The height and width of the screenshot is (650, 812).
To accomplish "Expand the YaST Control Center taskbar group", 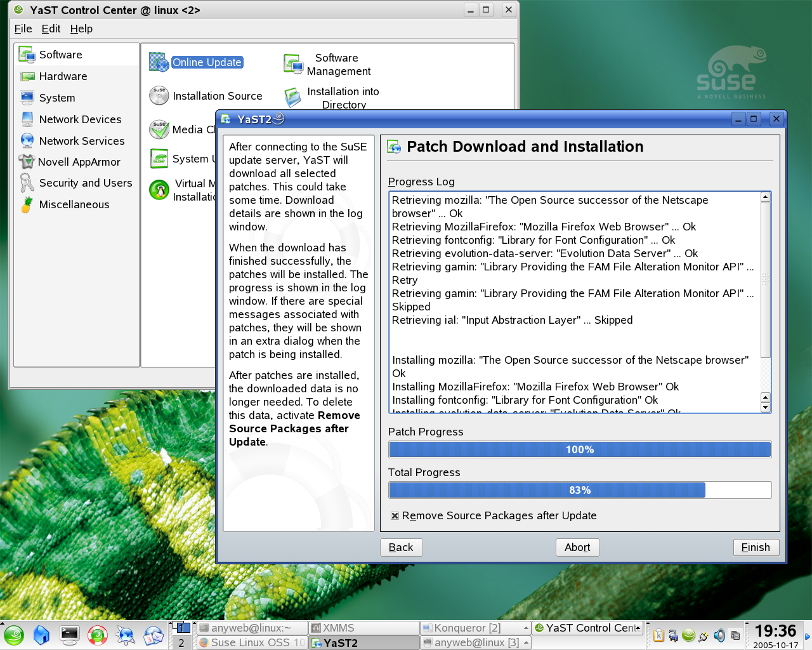I will [638, 628].
